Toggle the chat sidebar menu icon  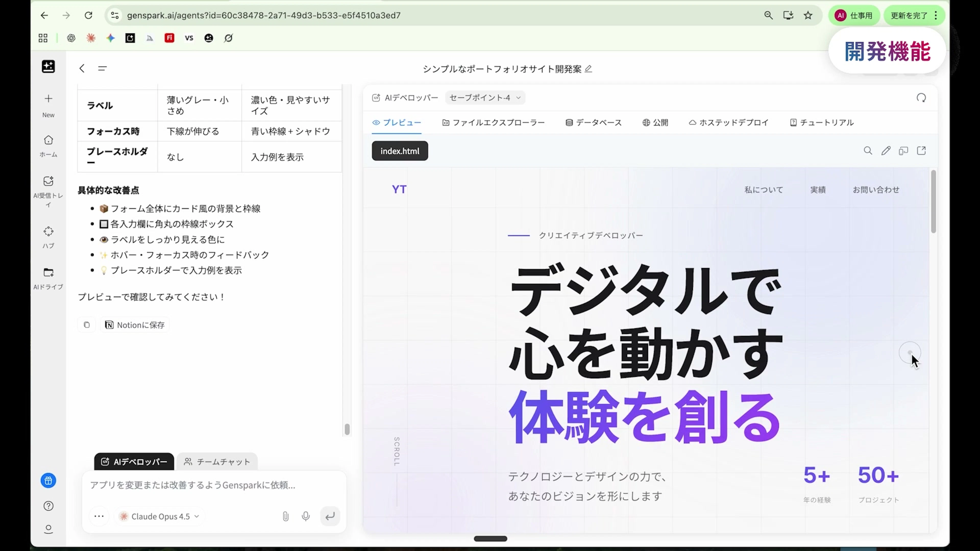pos(102,68)
